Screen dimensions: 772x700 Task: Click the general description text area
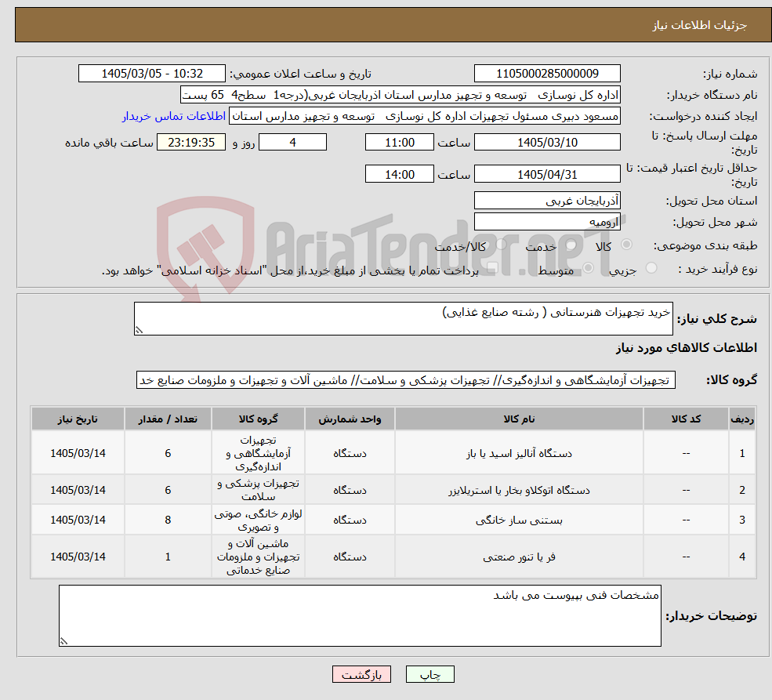[403, 318]
